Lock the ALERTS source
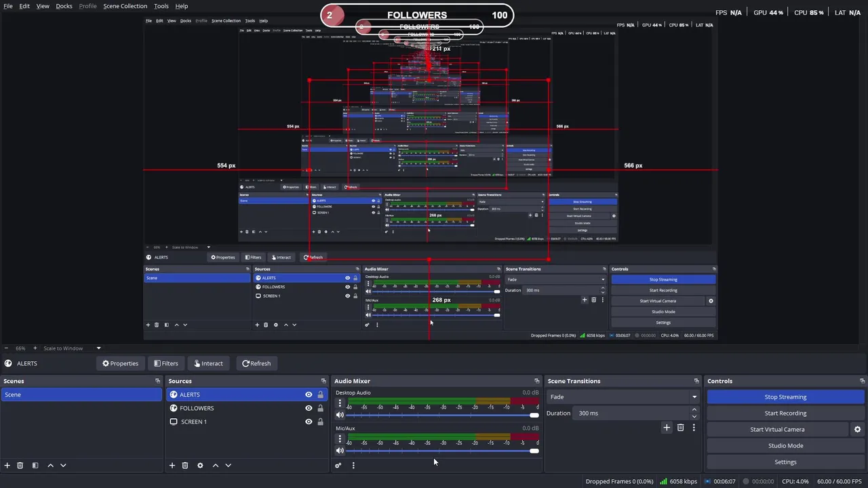Screen dimensions: 868x488 point(320,394)
